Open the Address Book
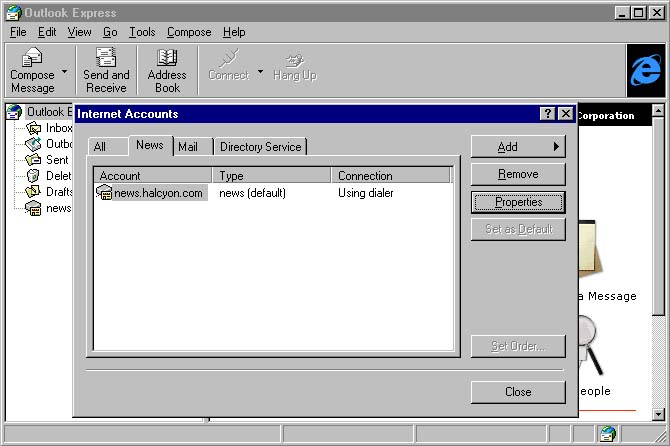Image resolution: width=670 pixels, height=446 pixels. coord(167,59)
